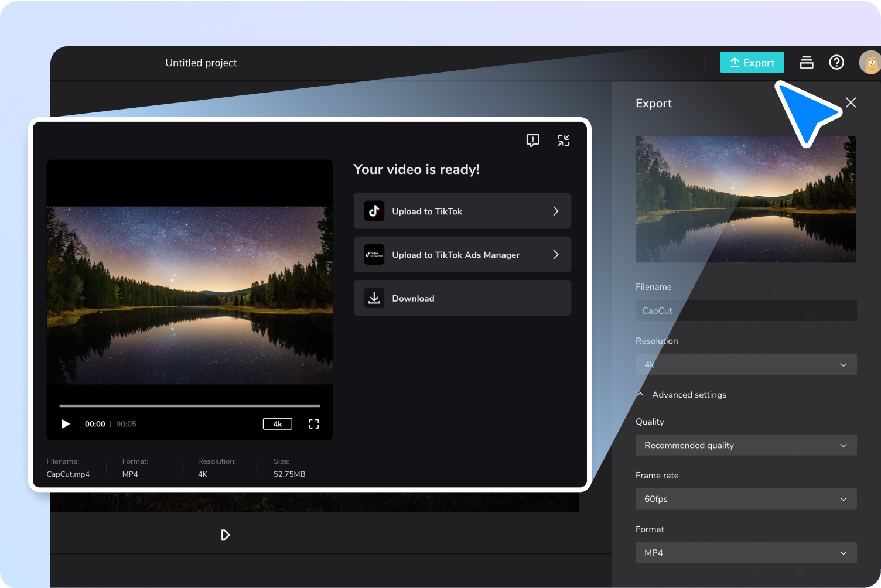Click the preview progress bar
This screenshot has height=588, width=881.
click(190, 405)
